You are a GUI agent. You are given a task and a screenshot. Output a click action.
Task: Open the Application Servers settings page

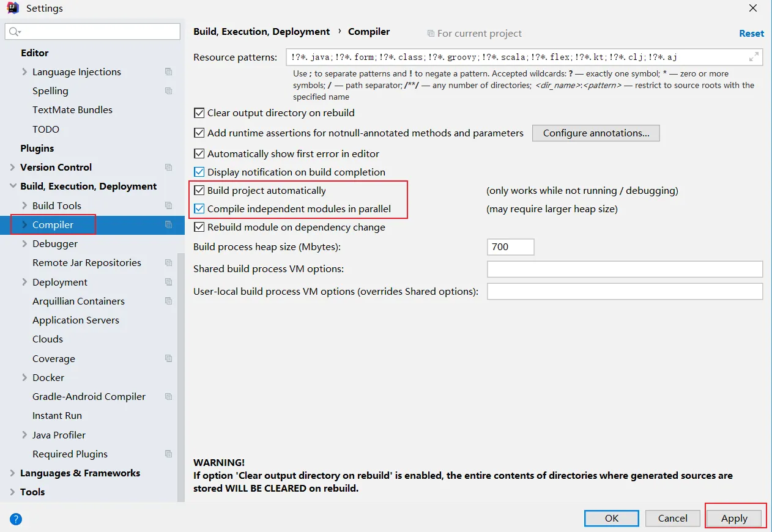pyautogui.click(x=76, y=320)
